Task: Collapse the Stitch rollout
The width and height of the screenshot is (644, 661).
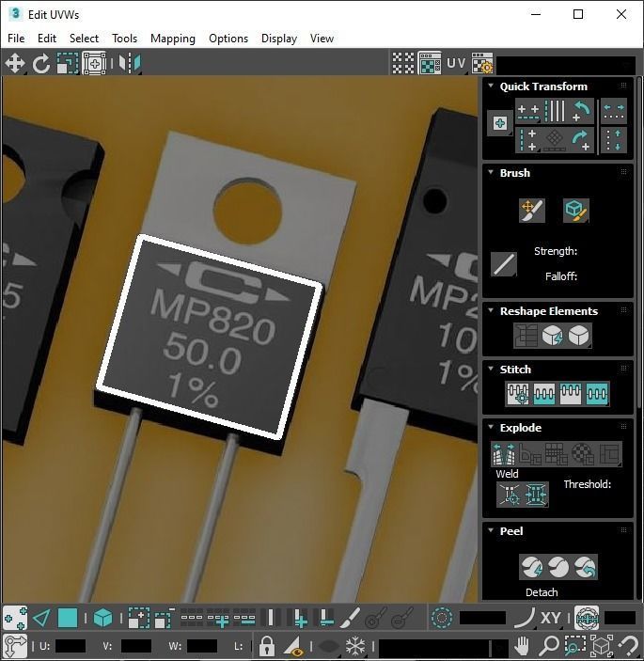Action: pos(491,369)
